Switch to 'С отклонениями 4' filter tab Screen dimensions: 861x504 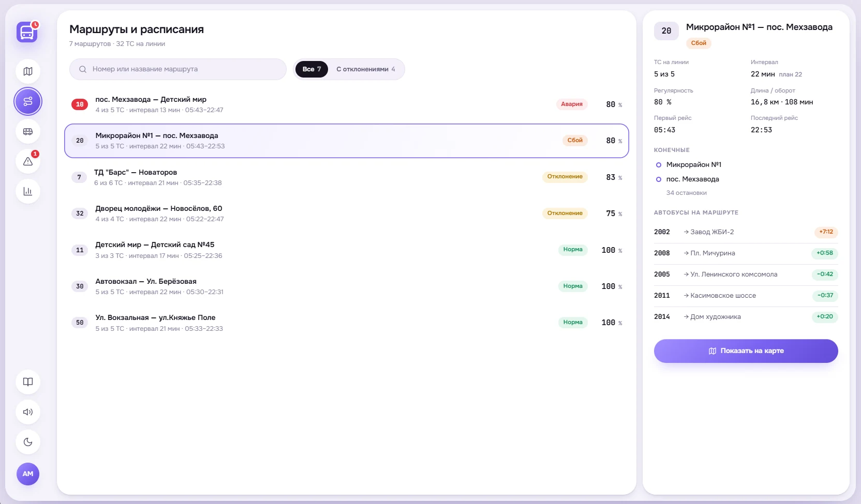[366, 69]
